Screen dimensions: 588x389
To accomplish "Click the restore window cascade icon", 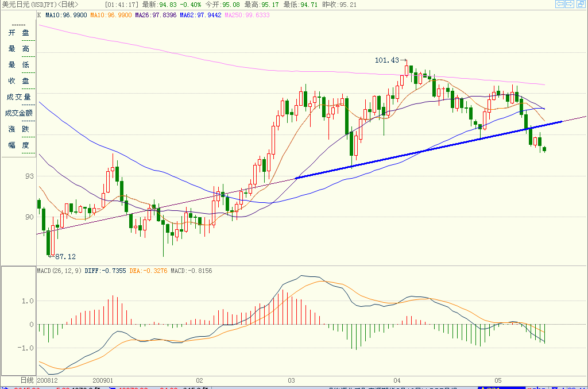I will [x=581, y=4].
